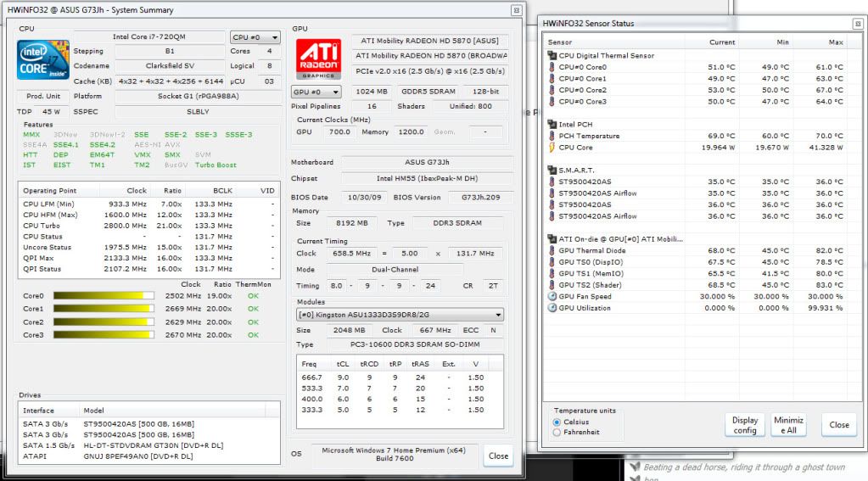868x481 pixels.
Task: Click the 666.7 frequency timing row
Action: tap(400, 378)
